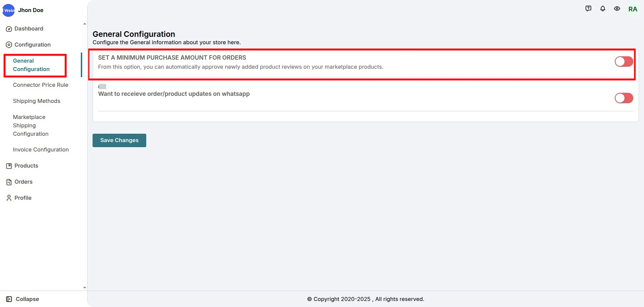Viewport: 644px width, 307px height.
Task: Select General Configuration in sidebar
Action: [31, 65]
